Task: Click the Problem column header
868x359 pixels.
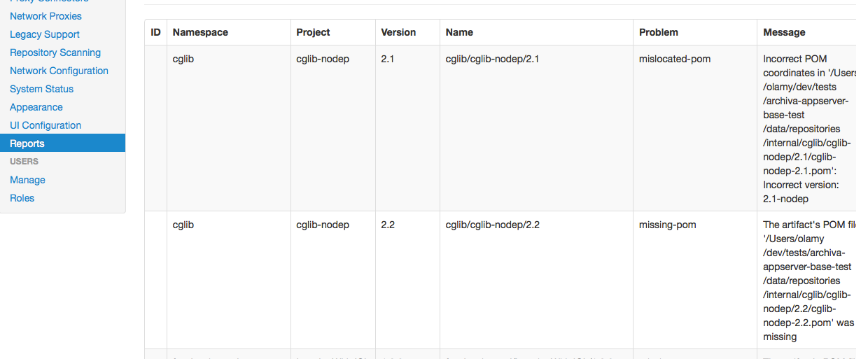Action: pyautogui.click(x=658, y=32)
